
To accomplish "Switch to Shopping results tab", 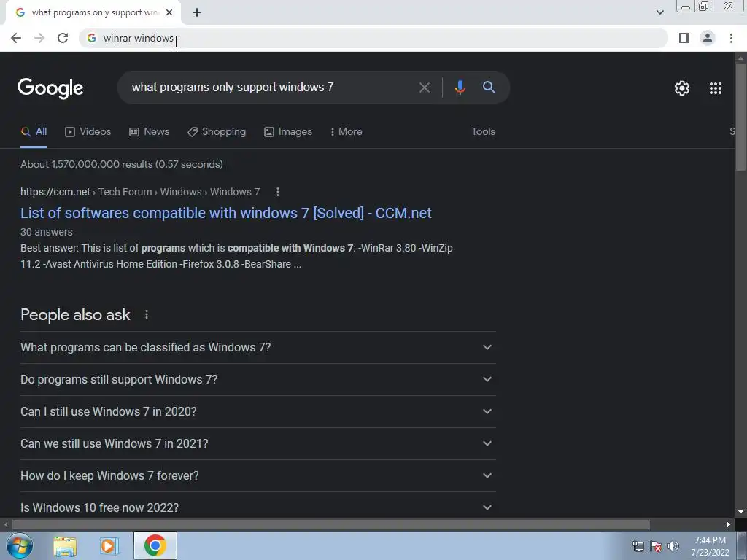I will click(x=217, y=132).
